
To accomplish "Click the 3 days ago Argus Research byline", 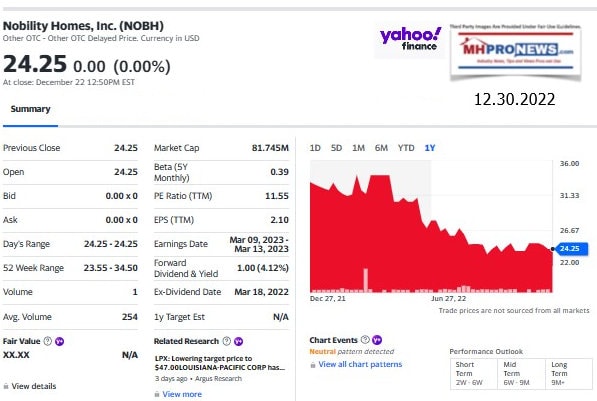I will point(198,379).
